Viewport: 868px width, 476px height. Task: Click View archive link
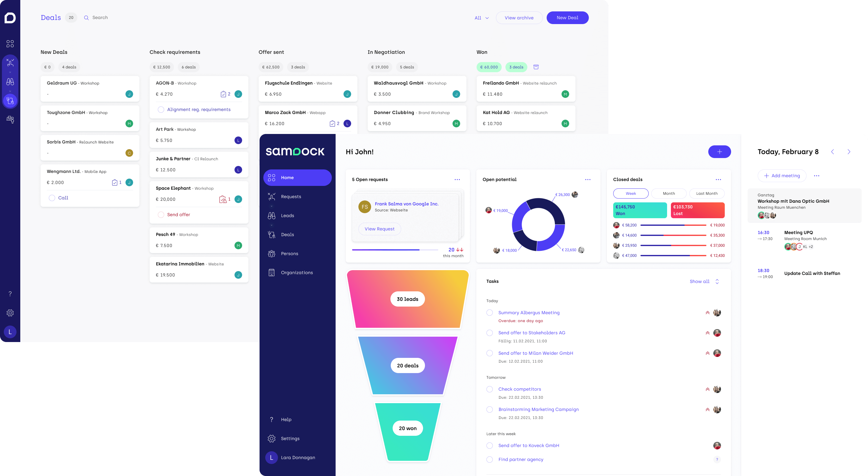tap(519, 18)
